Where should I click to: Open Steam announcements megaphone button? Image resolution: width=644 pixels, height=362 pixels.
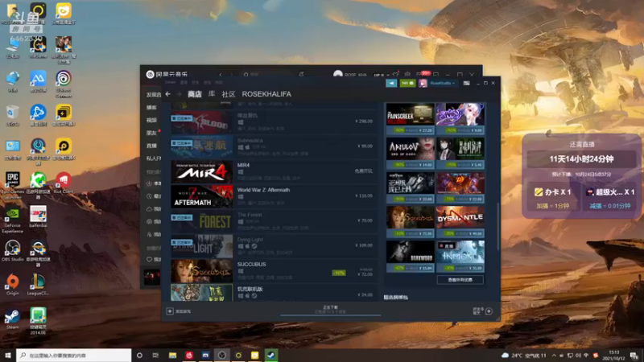click(x=391, y=83)
